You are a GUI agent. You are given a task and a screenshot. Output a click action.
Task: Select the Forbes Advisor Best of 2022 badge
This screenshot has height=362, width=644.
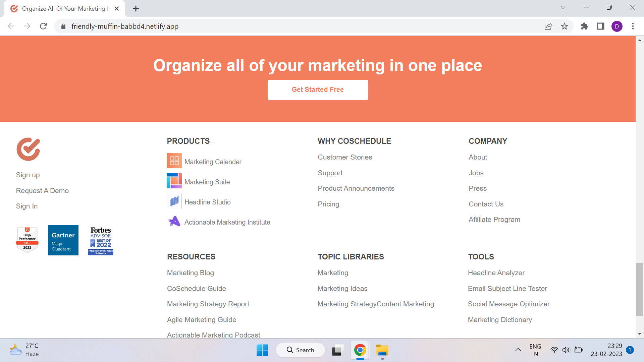point(100,241)
